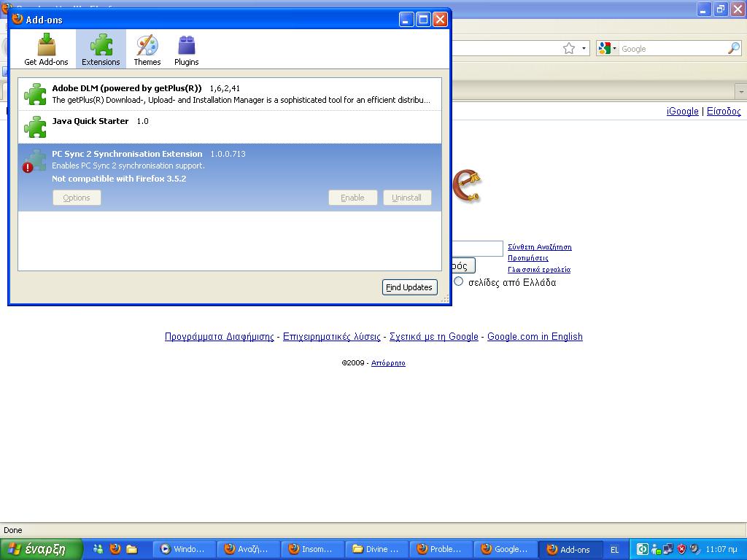747x560 pixels.
Task: Switch to the Google... Firefox taskbar item
Action: click(506, 549)
